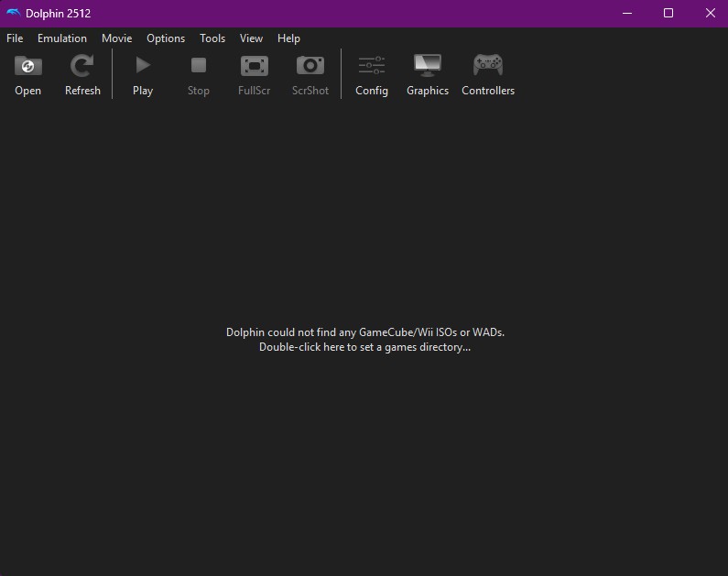Open the Config settings icon

[372, 67]
